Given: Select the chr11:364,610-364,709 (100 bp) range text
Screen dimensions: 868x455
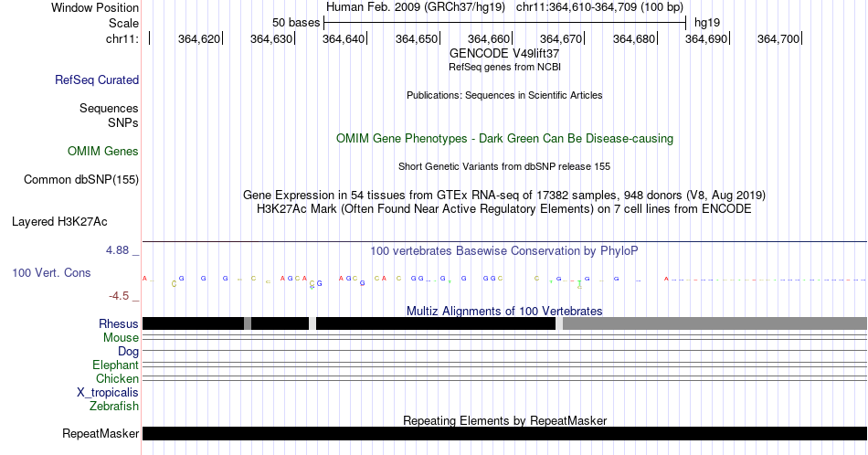Looking at the screenshot, I should [x=599, y=7].
